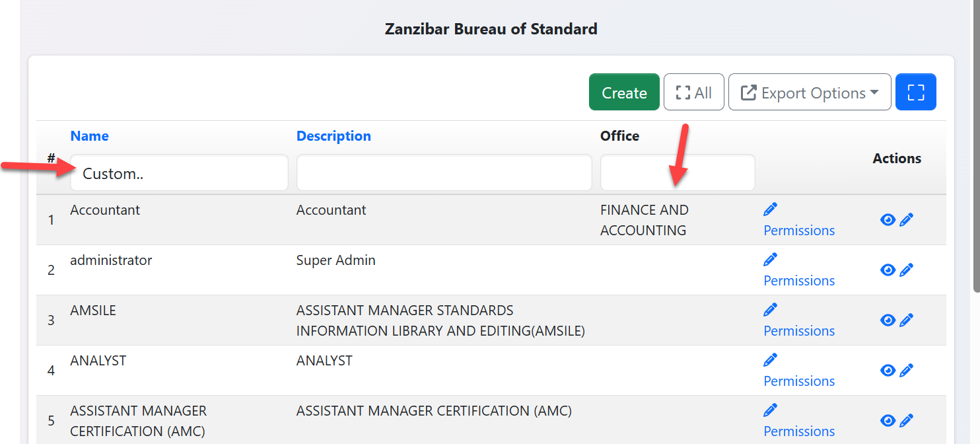Open Permissions link for AMSILE role

[x=799, y=331]
